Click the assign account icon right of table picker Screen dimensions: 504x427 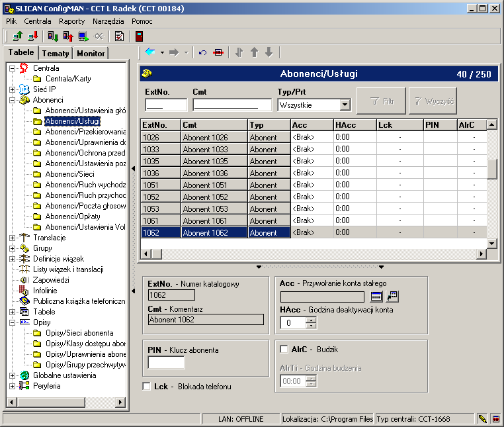tap(392, 297)
